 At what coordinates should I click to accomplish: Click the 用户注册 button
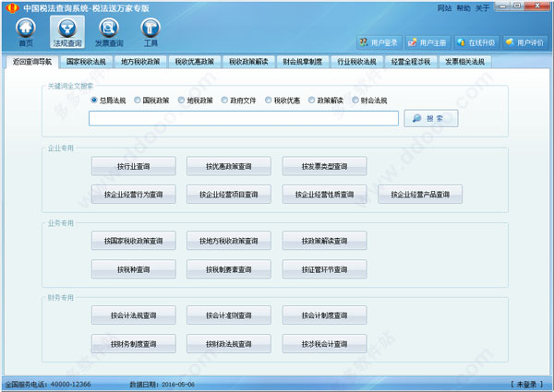tap(428, 42)
